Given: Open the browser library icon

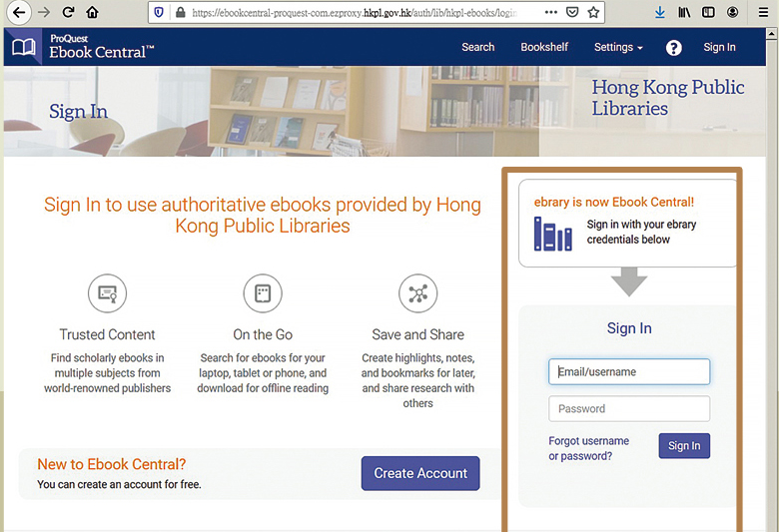Looking at the screenshot, I should 684,12.
